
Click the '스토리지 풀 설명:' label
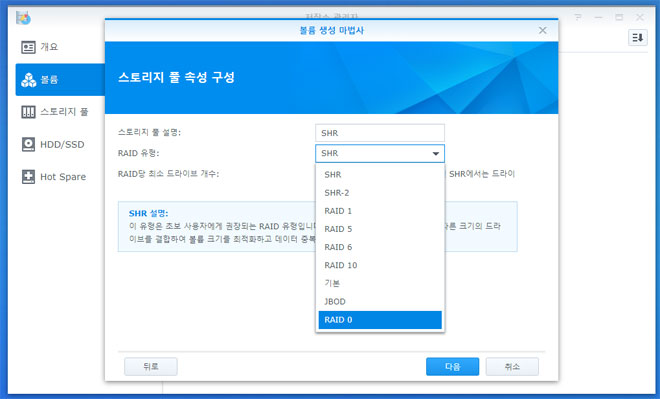[149, 133]
